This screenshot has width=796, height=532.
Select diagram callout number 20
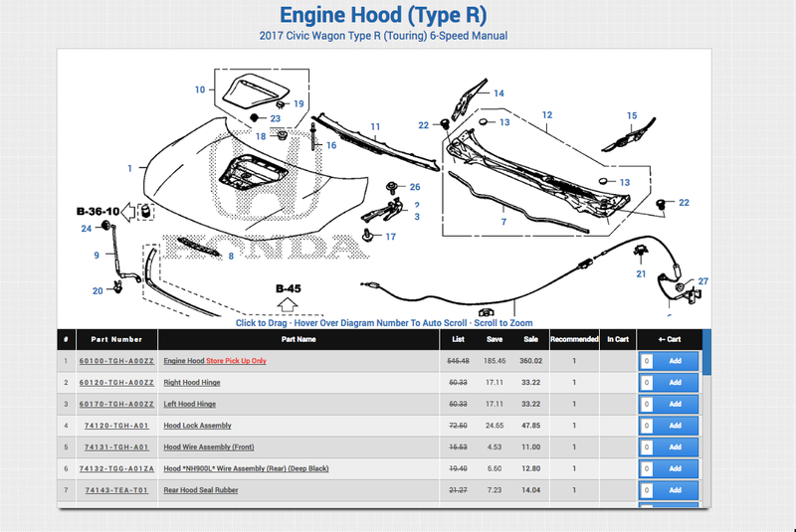(x=98, y=291)
